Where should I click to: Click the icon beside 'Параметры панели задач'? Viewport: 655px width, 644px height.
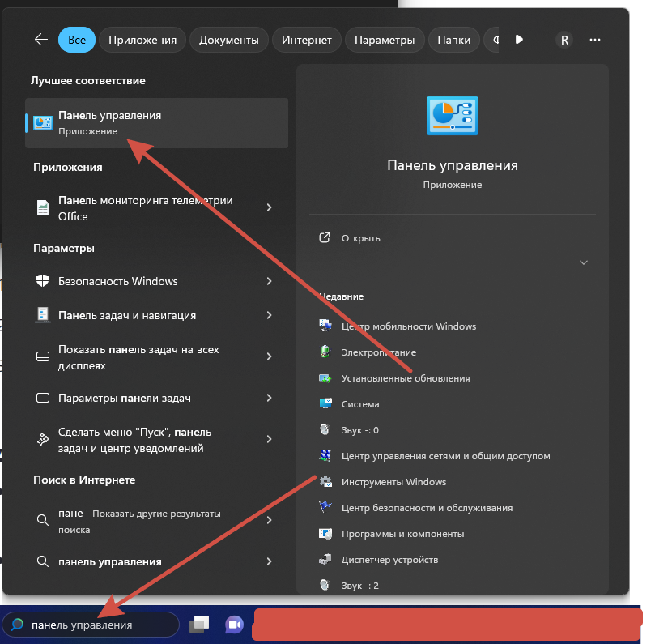click(x=43, y=398)
